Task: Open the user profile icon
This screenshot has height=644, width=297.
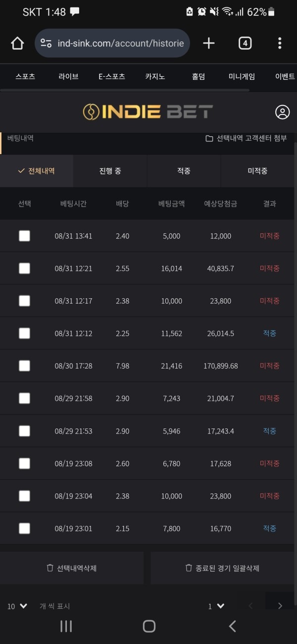Action: pos(282,112)
